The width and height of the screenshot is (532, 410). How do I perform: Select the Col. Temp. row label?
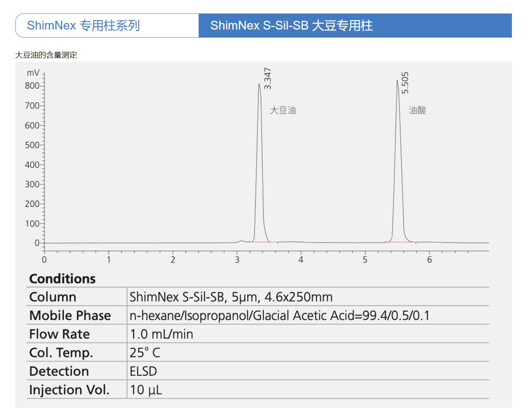(x=61, y=353)
